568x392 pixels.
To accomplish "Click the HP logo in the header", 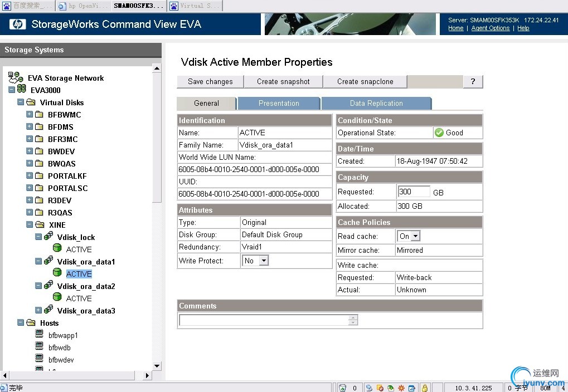I will (18, 24).
